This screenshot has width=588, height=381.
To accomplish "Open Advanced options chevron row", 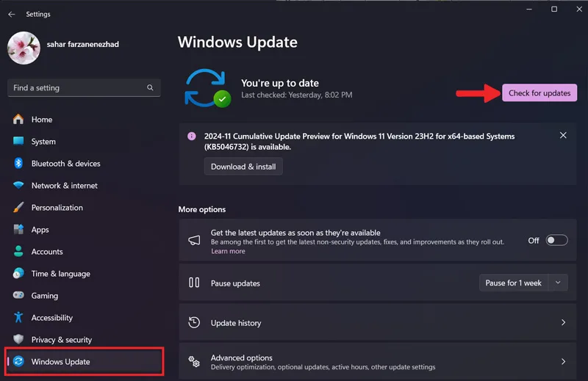I will pyautogui.click(x=378, y=361).
